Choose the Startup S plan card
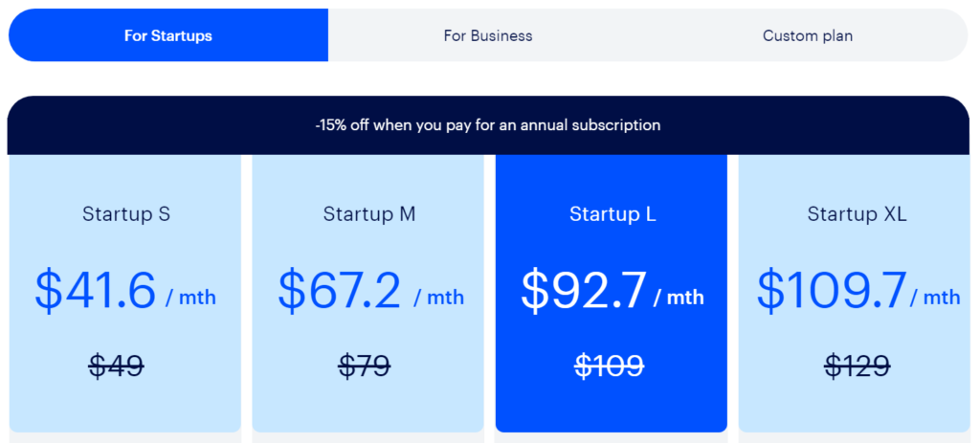Image resolution: width=980 pixels, height=443 pixels. click(125, 293)
